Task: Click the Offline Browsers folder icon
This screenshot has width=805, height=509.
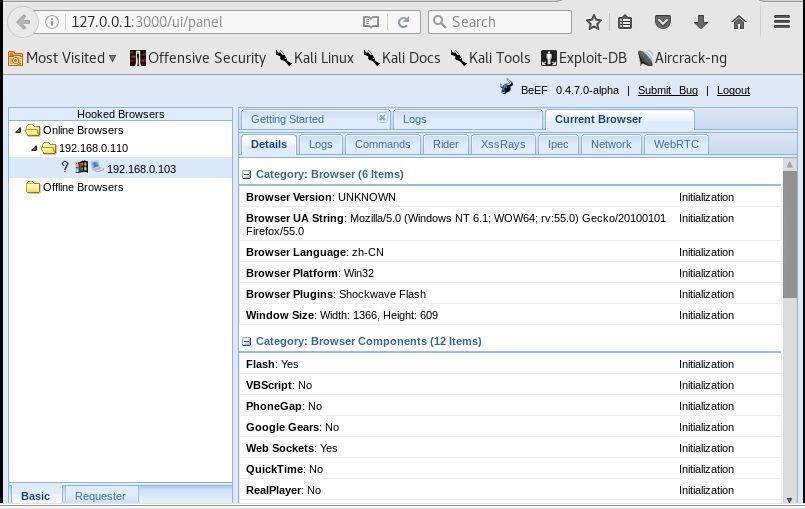Action: [x=32, y=187]
